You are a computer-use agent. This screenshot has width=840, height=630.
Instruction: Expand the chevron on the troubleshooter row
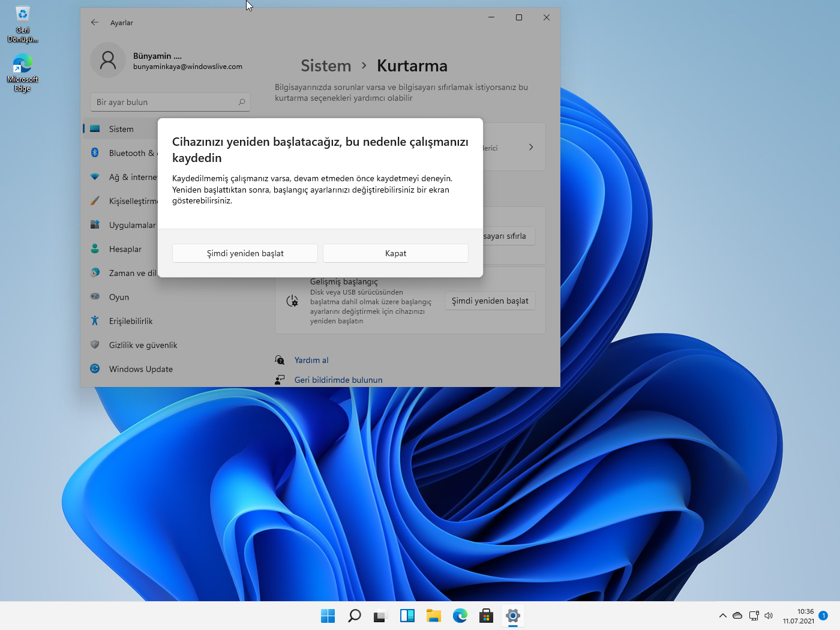(531, 147)
